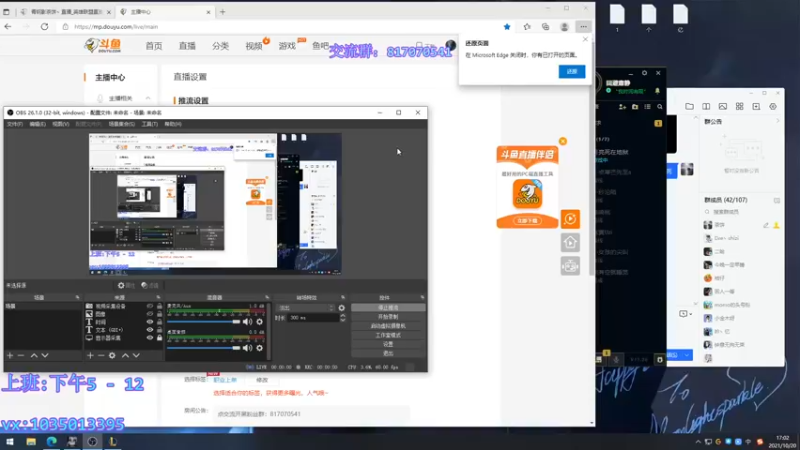Open group files folder icon in chat window

pyautogui.click(x=689, y=106)
